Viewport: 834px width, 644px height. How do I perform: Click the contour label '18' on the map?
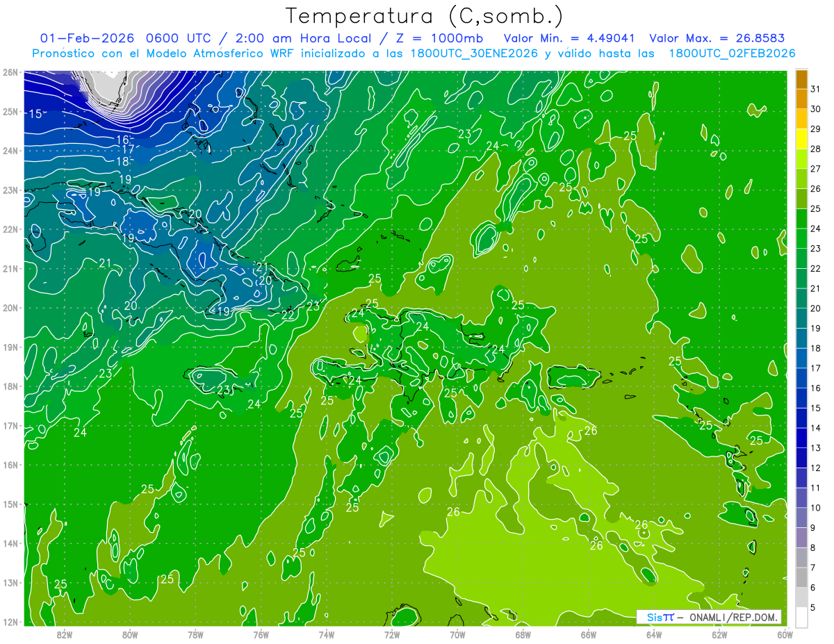click(x=122, y=161)
